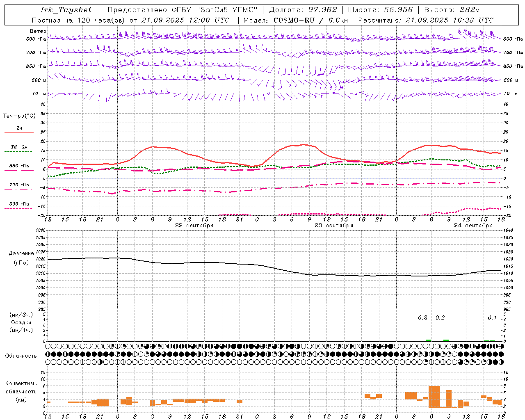Click the 'Давление' pressure panel label
This screenshot has width=525, height=420.
(21, 253)
